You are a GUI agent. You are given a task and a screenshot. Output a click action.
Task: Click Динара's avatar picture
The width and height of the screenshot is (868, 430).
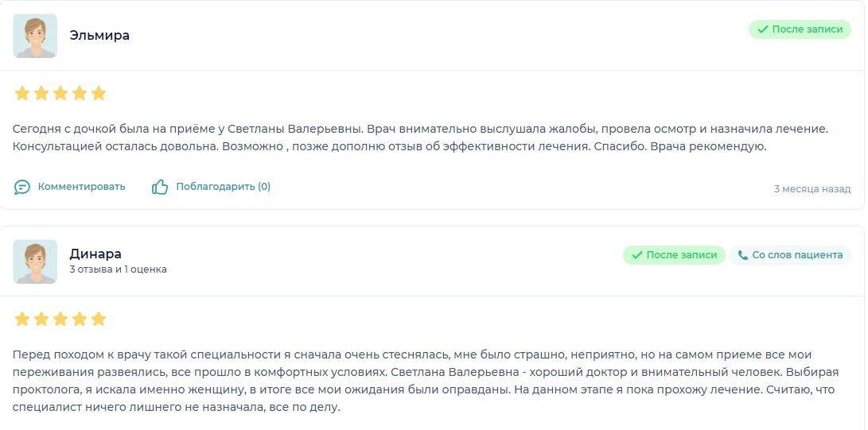(x=35, y=261)
